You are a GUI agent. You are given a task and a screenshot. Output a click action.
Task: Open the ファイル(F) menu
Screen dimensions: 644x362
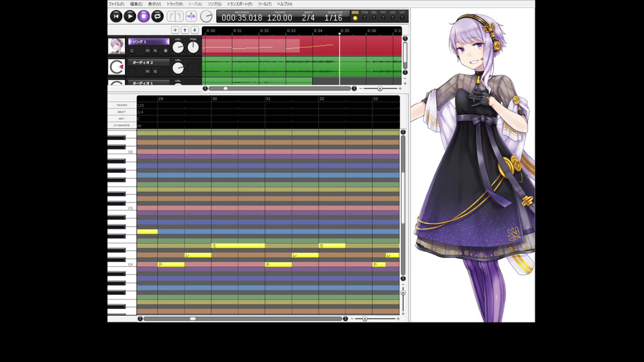click(x=116, y=4)
